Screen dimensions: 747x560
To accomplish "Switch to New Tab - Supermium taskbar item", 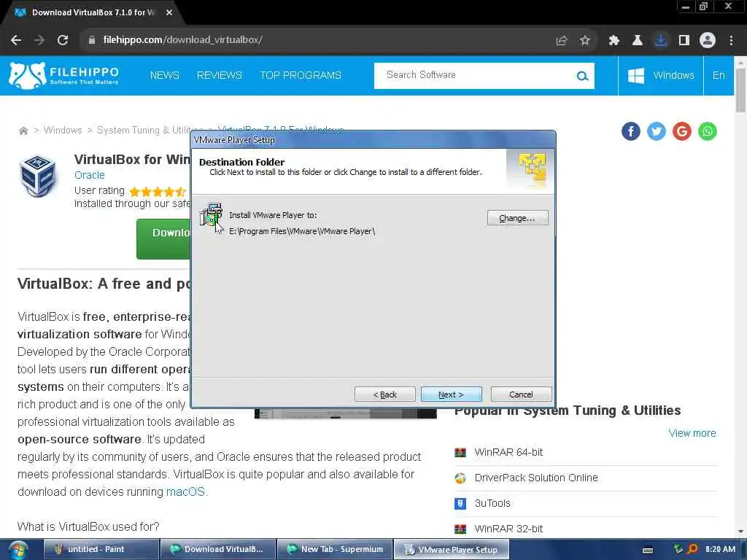I will click(335, 549).
